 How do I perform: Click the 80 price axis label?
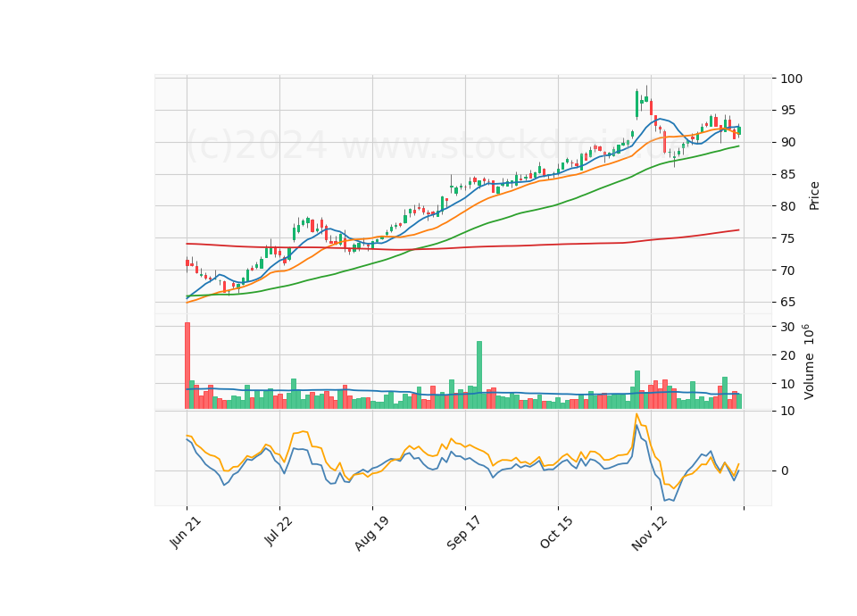pyautogui.click(x=787, y=206)
